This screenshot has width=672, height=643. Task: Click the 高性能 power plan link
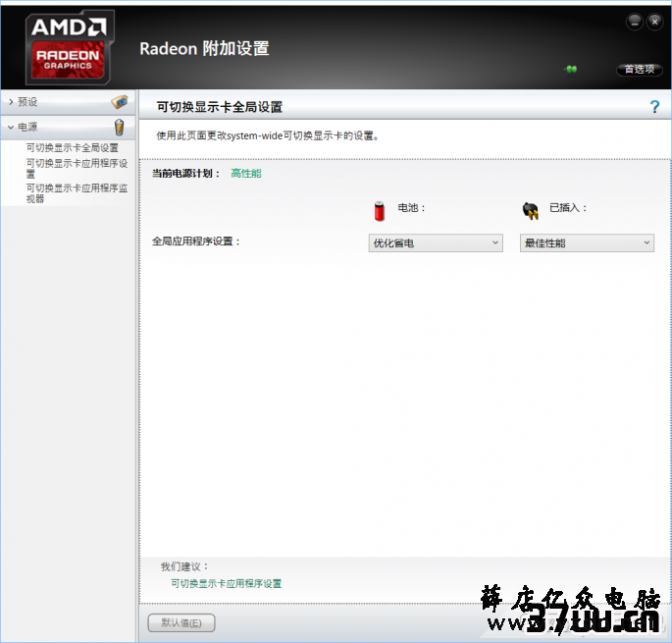click(x=246, y=174)
